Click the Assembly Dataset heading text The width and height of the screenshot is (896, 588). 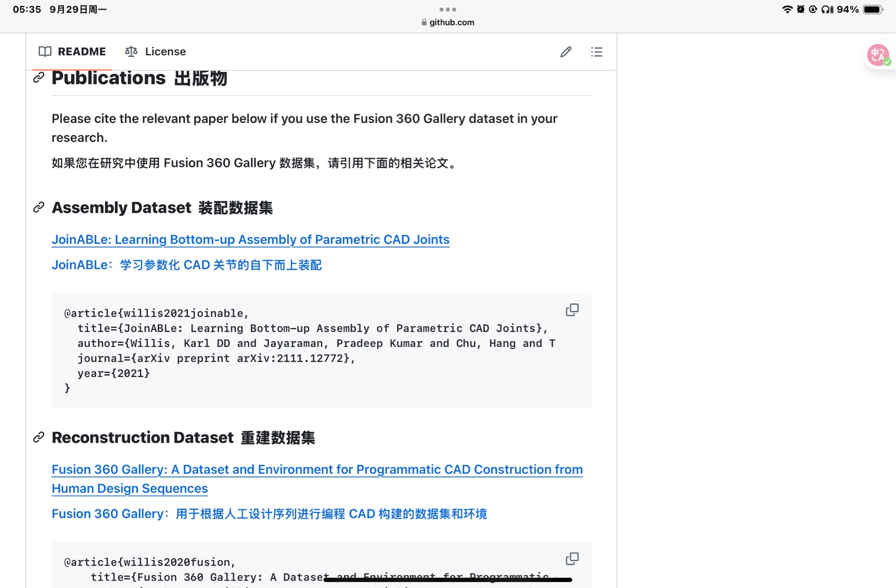162,208
